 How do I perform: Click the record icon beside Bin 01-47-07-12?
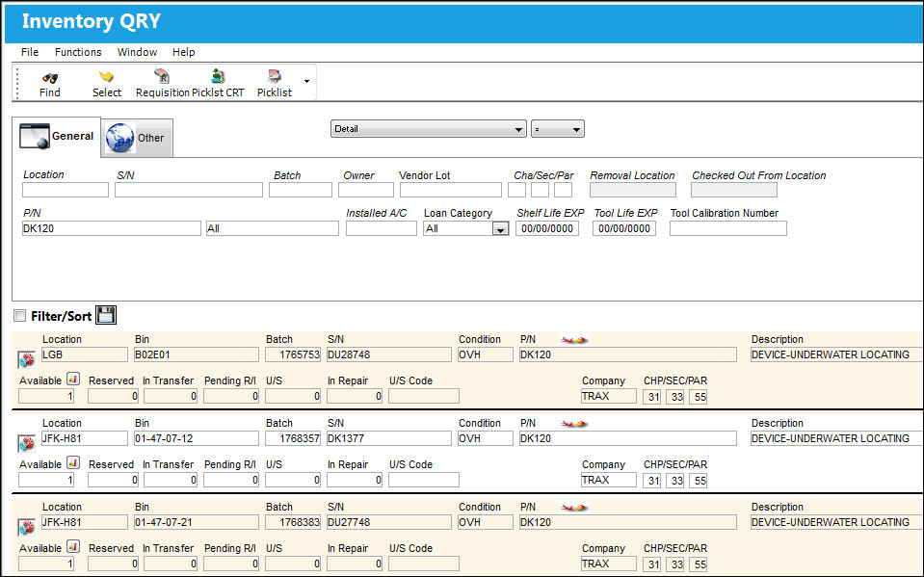click(27, 443)
